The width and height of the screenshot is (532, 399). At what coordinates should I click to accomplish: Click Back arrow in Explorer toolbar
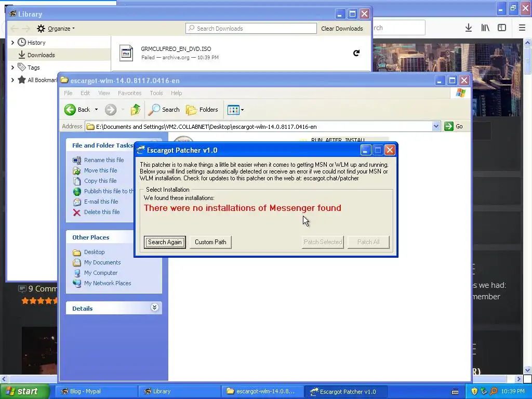77,110
